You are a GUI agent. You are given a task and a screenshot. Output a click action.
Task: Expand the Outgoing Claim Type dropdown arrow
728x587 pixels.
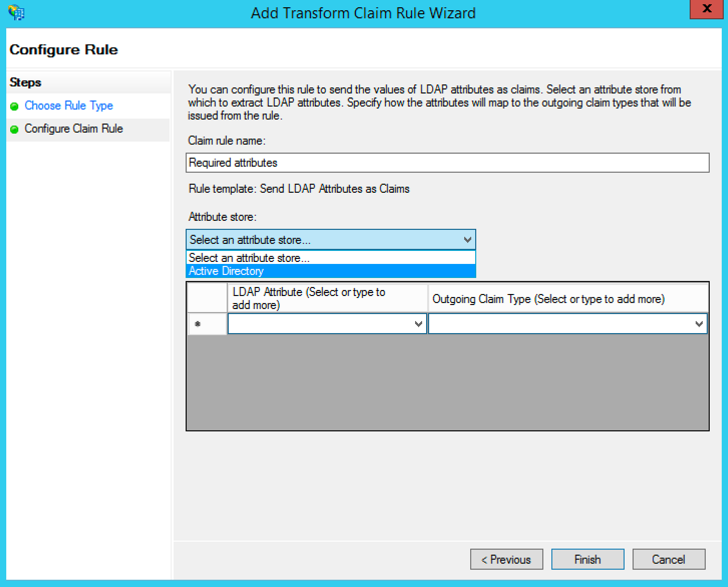(x=699, y=324)
